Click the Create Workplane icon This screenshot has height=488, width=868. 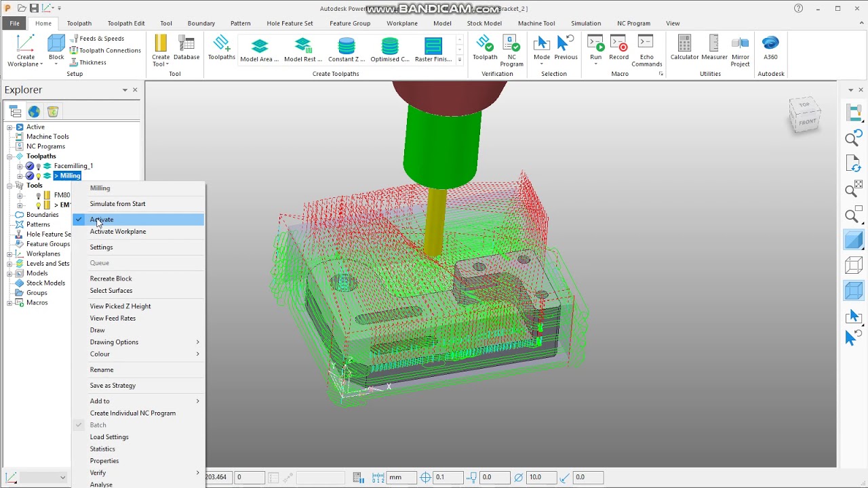(x=25, y=44)
